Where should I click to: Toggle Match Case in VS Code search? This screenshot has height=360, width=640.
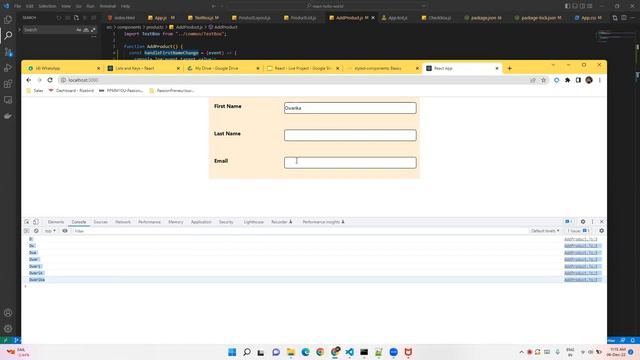coord(79,30)
